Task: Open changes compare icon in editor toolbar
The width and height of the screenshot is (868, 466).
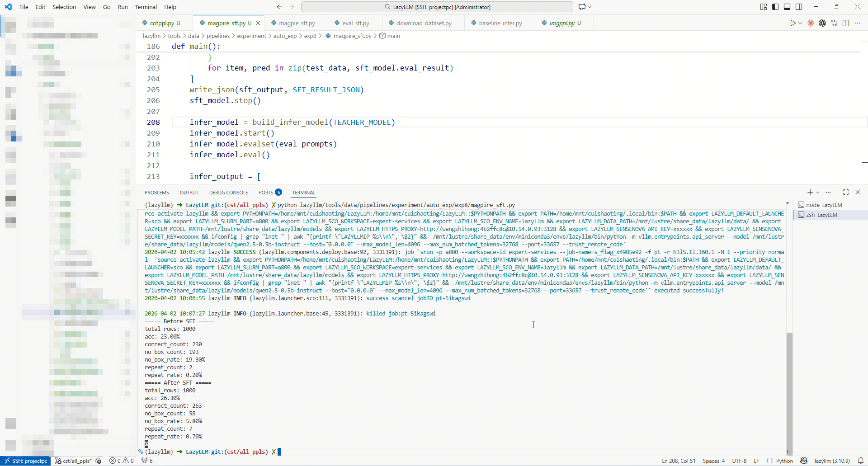Action: 834,23
